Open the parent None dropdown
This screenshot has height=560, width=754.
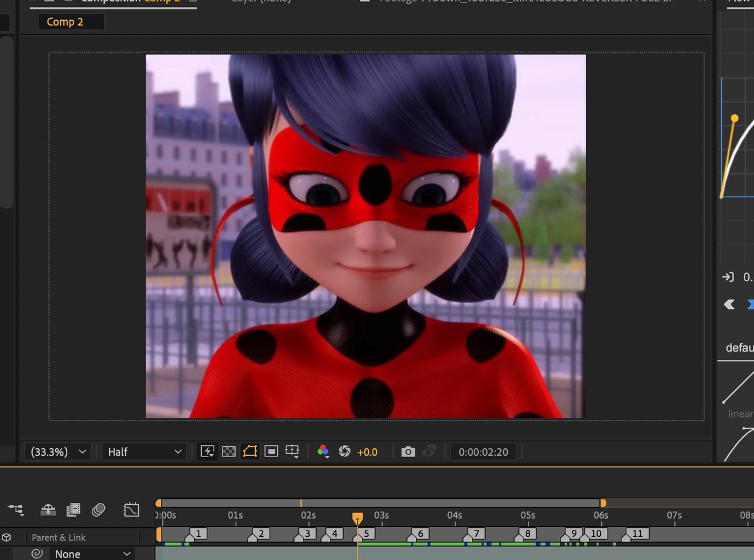92,554
